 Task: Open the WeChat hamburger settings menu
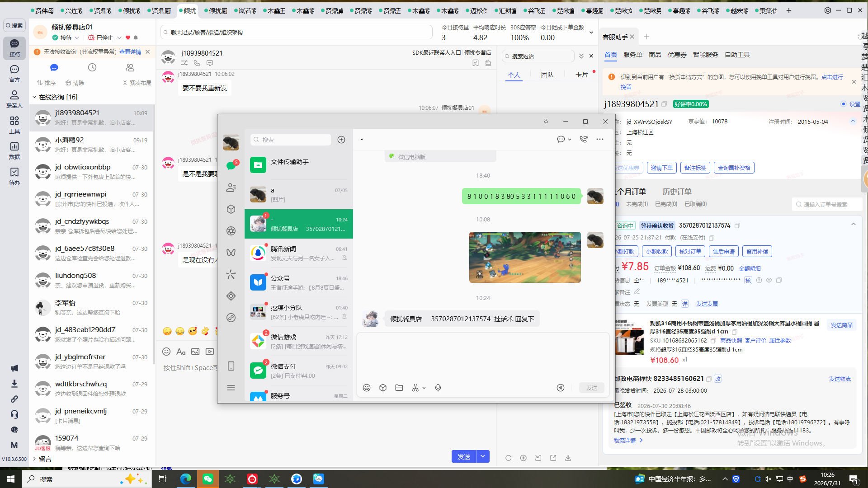[231, 388]
